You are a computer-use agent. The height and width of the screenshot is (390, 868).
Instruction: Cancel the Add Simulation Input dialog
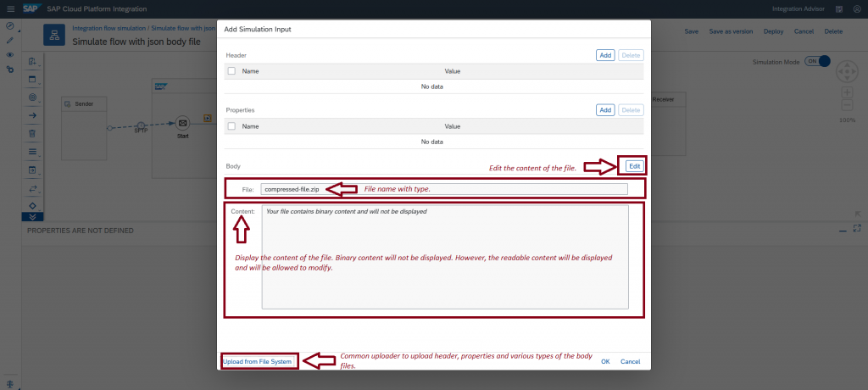[x=630, y=361]
